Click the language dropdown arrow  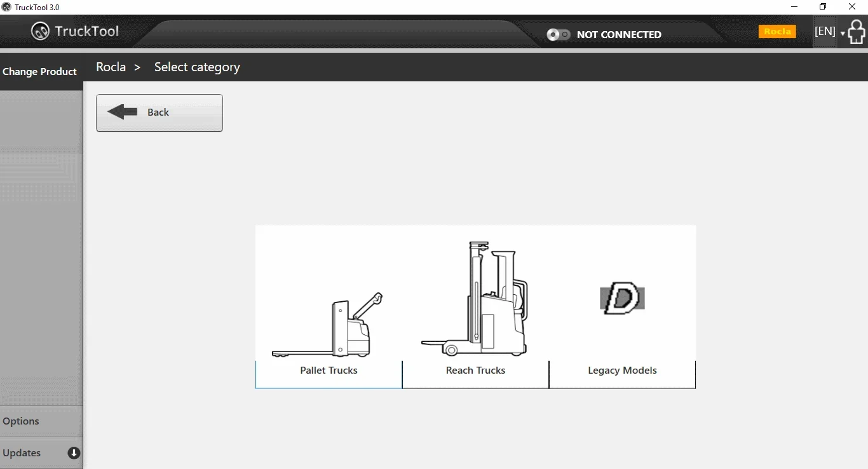click(x=843, y=34)
